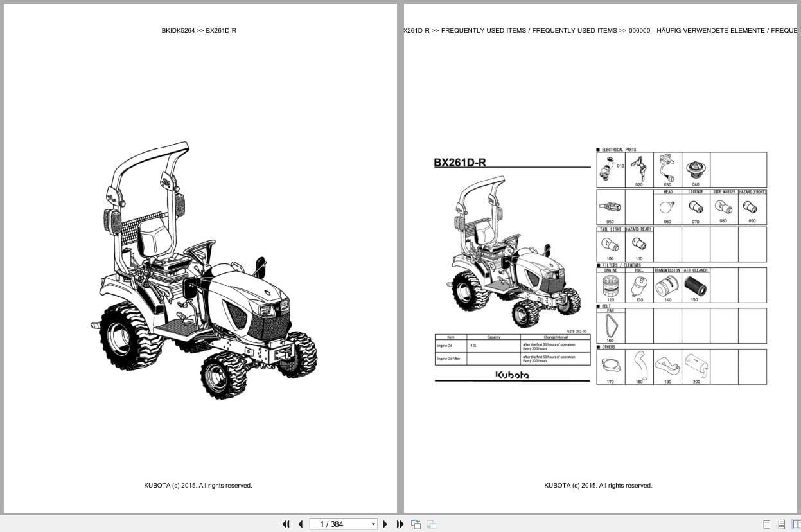Click part 120 engine oil filter

(610, 286)
